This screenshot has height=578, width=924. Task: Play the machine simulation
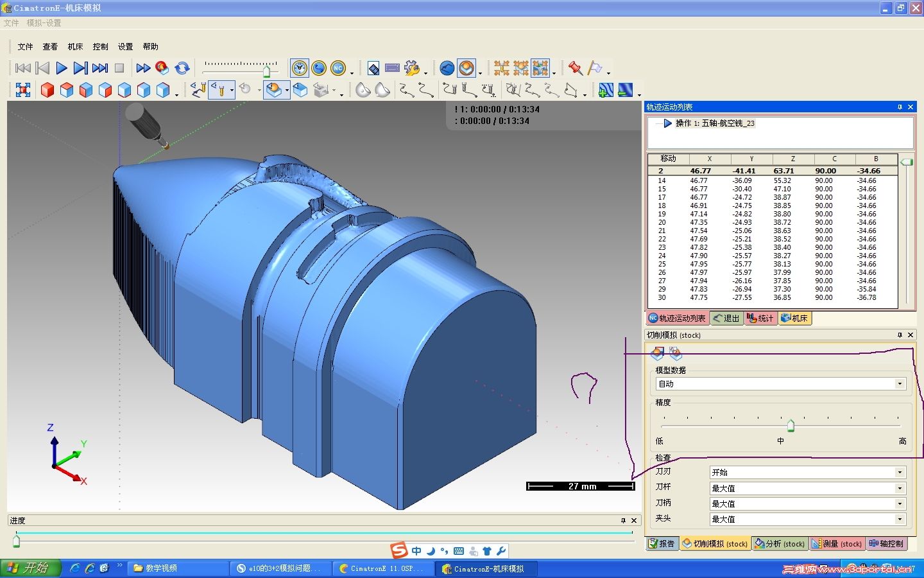click(62, 68)
